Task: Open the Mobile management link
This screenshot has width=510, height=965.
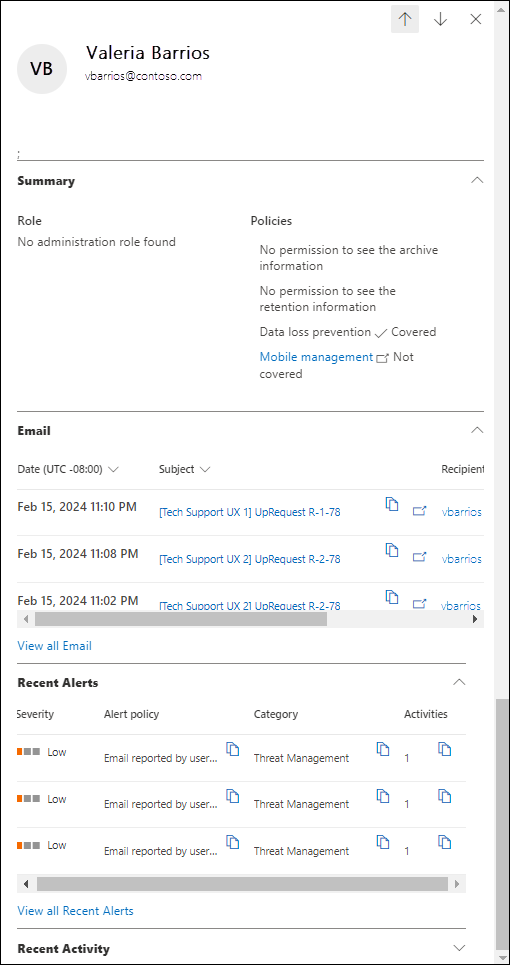Action: click(x=316, y=357)
